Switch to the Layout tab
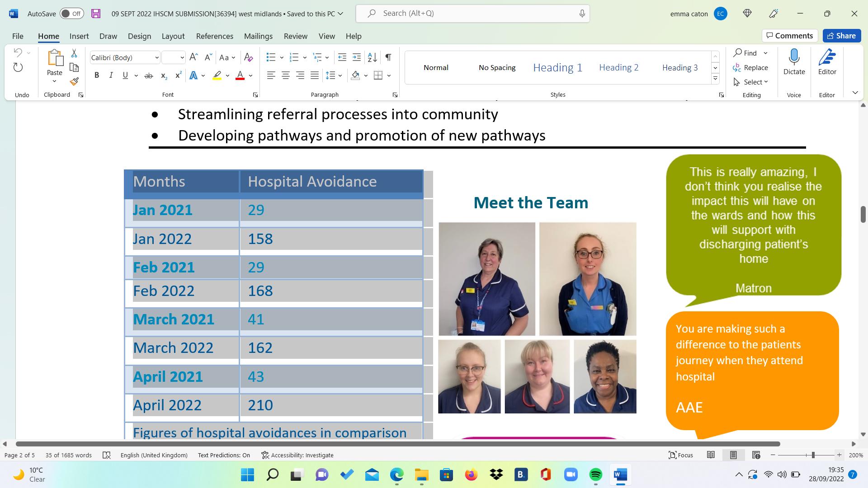Screen dimensions: 868x488 point(173,36)
